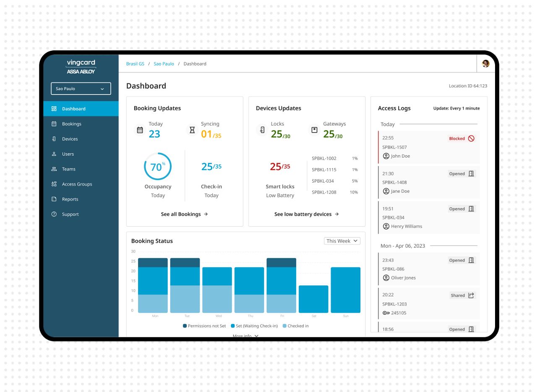This screenshot has width=537, height=392.
Task: Expand the More info section
Action: point(245,336)
